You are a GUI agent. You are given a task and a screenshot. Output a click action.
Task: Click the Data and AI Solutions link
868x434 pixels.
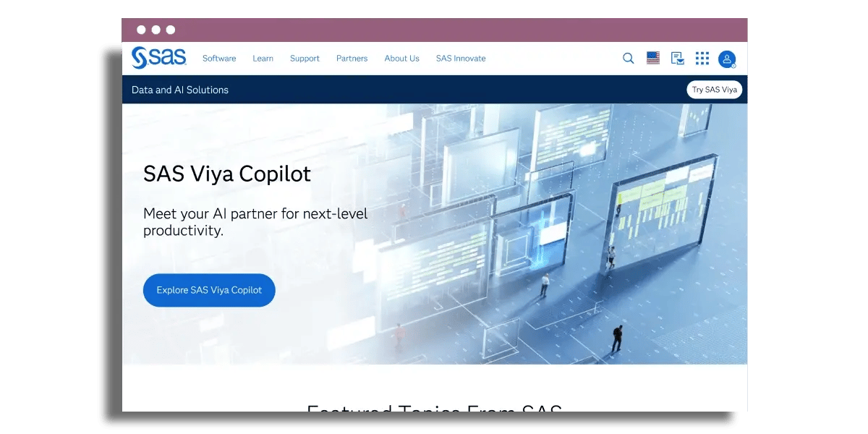point(180,90)
